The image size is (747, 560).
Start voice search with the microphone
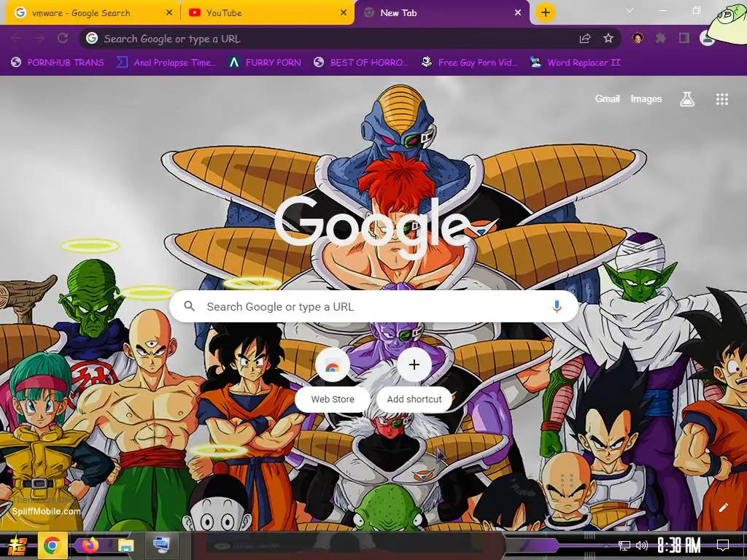click(557, 307)
